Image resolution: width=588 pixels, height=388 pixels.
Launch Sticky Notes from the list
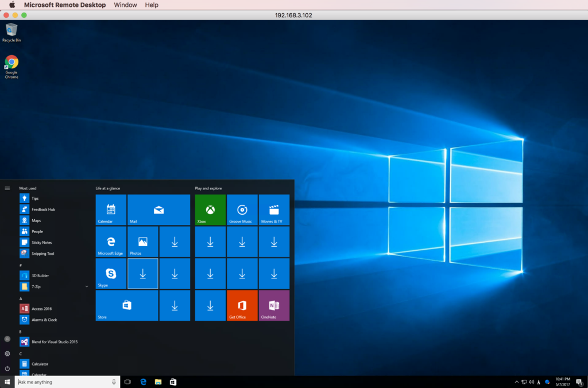[x=55, y=243]
